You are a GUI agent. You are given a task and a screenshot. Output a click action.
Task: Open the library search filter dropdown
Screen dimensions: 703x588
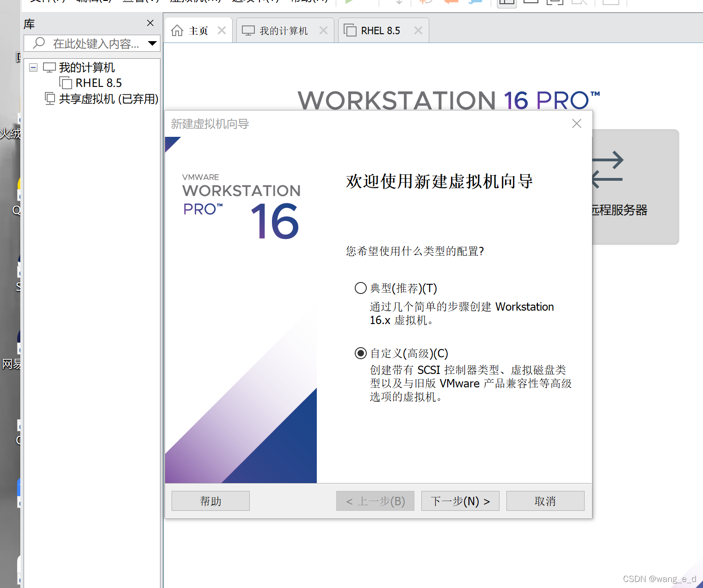point(152,43)
